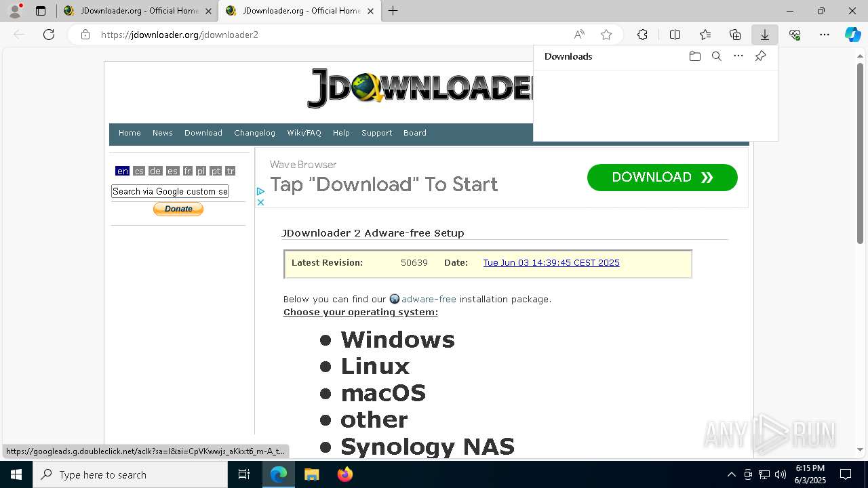Show hidden system tray icons
The width and height of the screenshot is (868, 488).
[x=731, y=474]
